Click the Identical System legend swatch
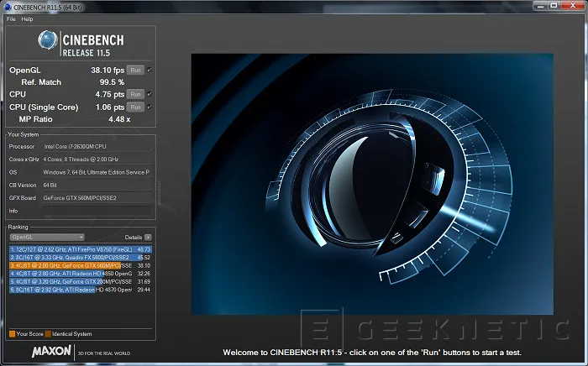588x366 pixels. pyautogui.click(x=48, y=334)
